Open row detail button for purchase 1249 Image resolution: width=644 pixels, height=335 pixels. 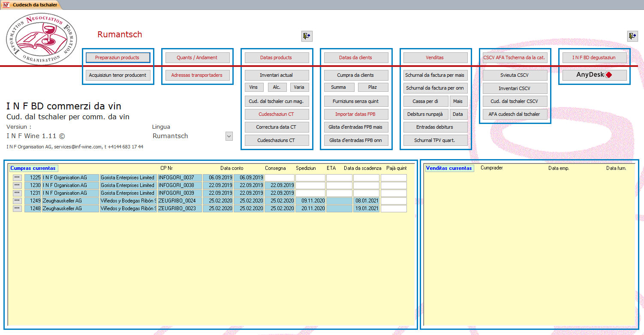[x=17, y=201]
